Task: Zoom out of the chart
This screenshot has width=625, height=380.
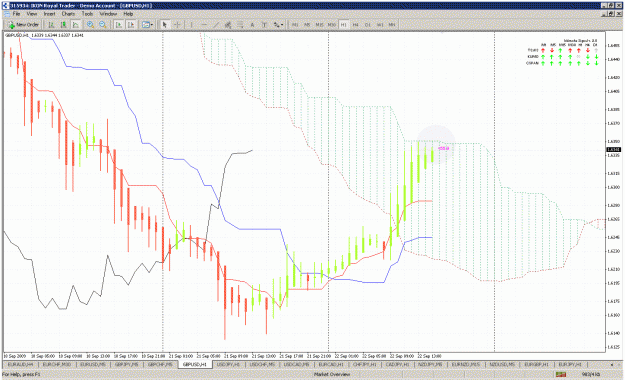Action: [x=103, y=25]
